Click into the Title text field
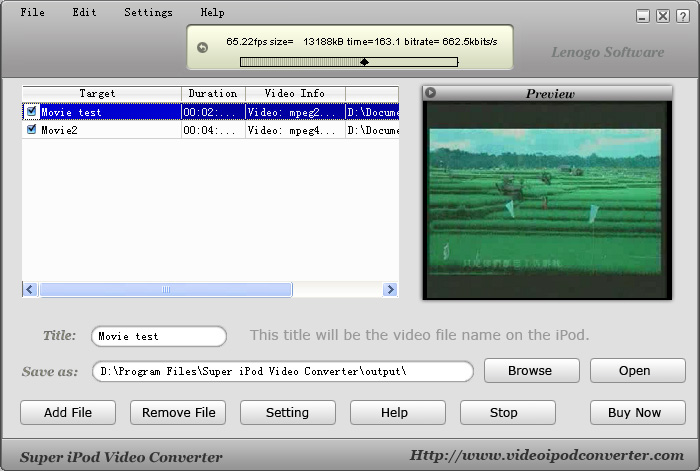 pos(158,336)
